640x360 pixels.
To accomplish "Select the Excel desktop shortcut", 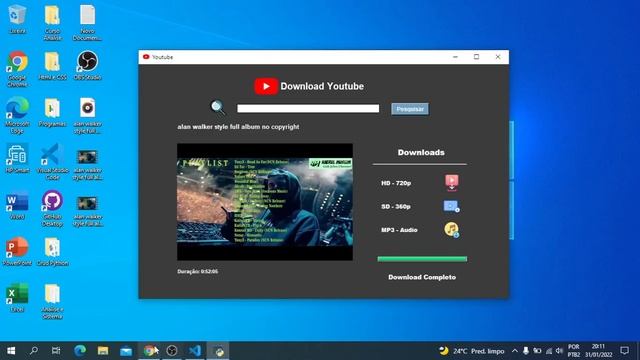I will coord(17,298).
